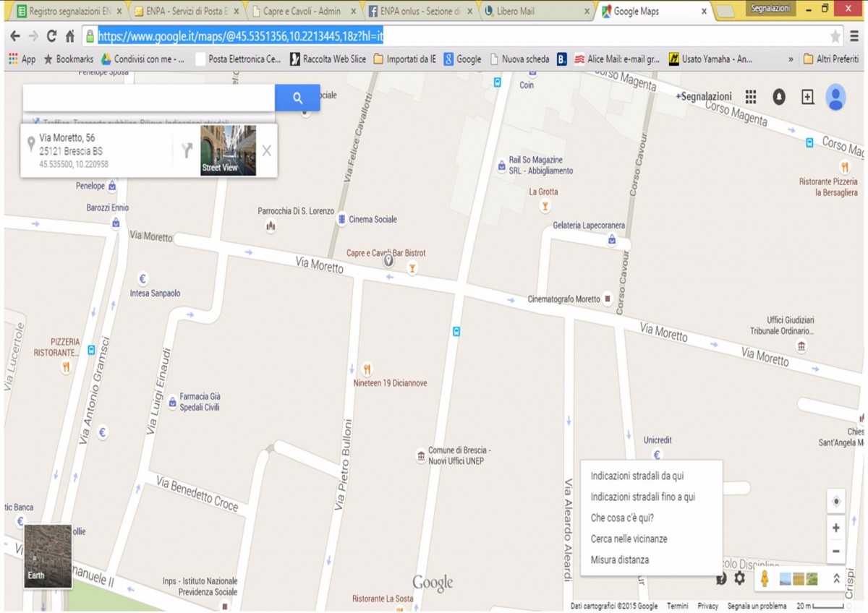Switch to 'Libero Mail' tab
868x613 pixels.
click(535, 12)
